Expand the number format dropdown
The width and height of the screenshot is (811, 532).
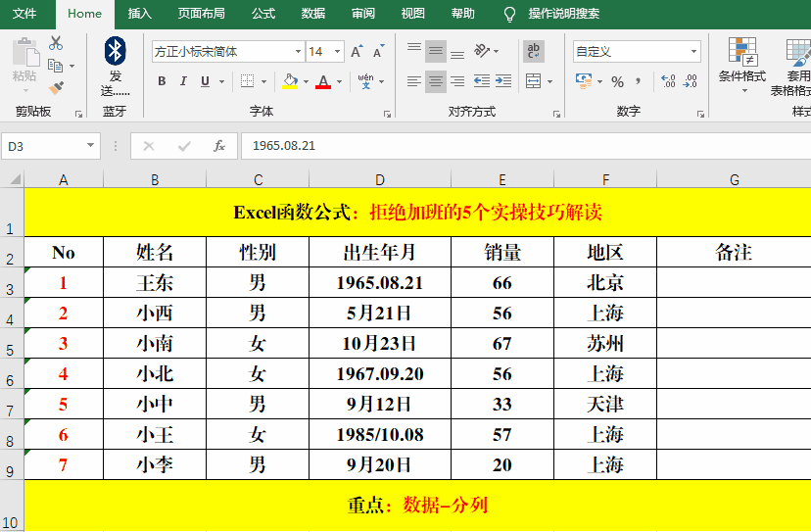pos(693,51)
